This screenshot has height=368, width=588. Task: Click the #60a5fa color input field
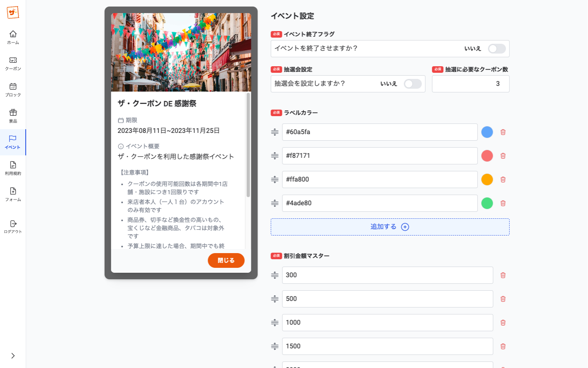[380, 132]
